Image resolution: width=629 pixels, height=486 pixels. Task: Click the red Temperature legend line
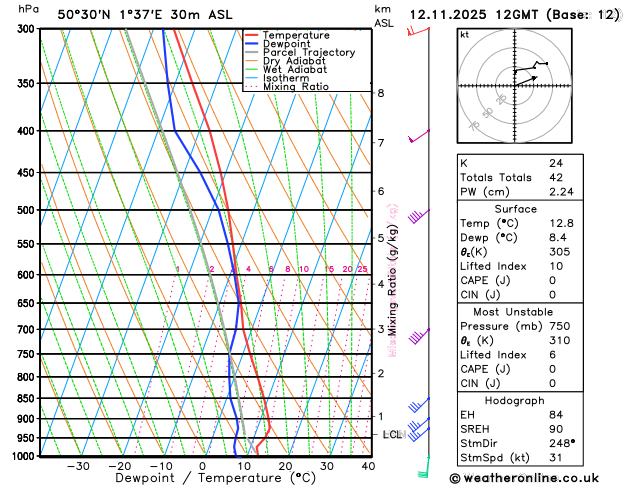[x=252, y=35]
